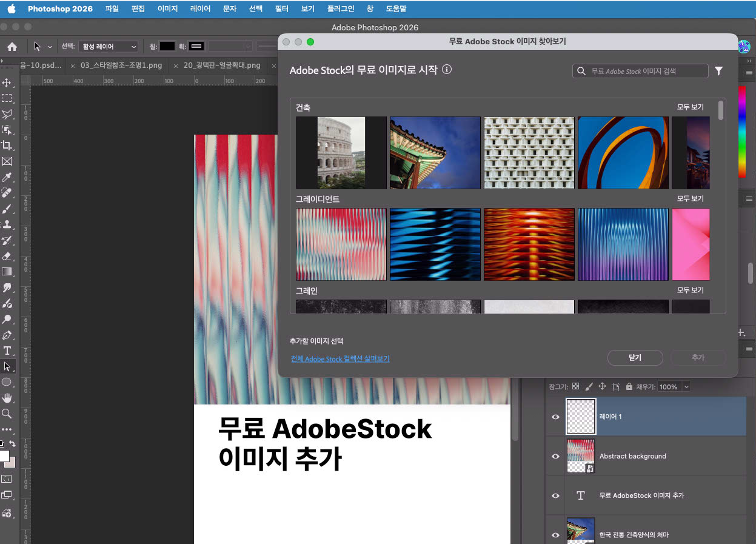Viewport: 756px width, 544px height.
Task: Select the Eyedropper tool
Action: point(7,177)
